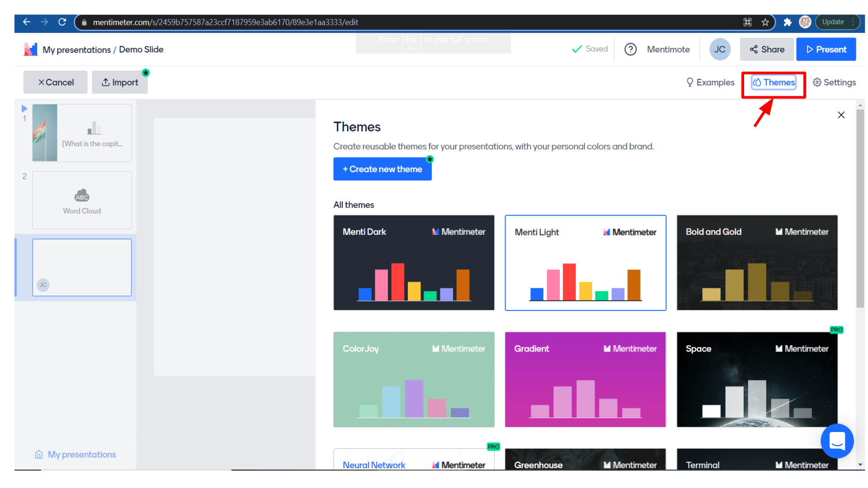This screenshot has width=868, height=488.
Task: Open the help question mark icon
Action: (630, 49)
